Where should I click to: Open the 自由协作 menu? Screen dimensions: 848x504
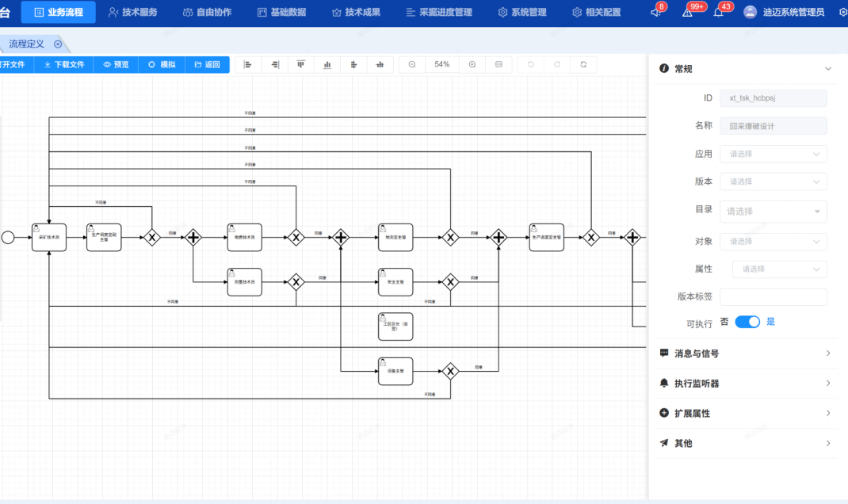pos(207,12)
